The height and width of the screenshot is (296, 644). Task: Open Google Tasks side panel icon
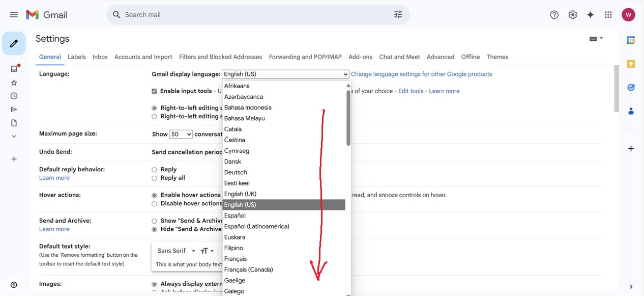[631, 87]
